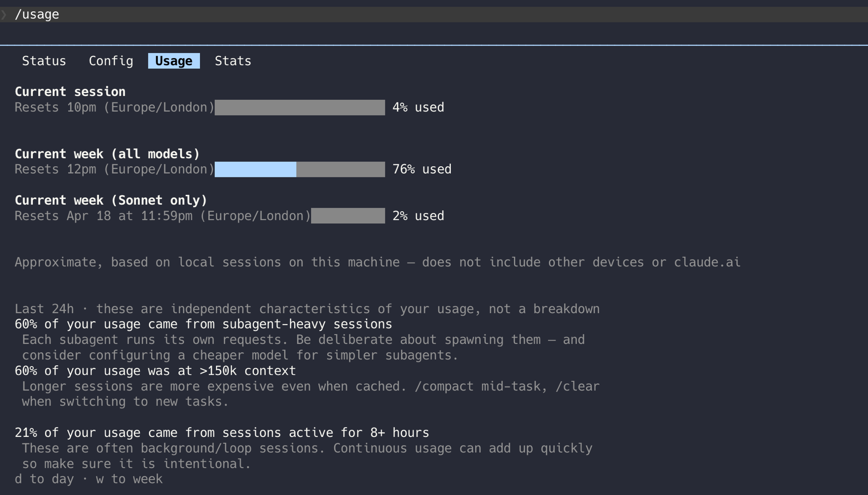868x495 pixels.
Task: Click the Current session heading
Action: [70, 91]
